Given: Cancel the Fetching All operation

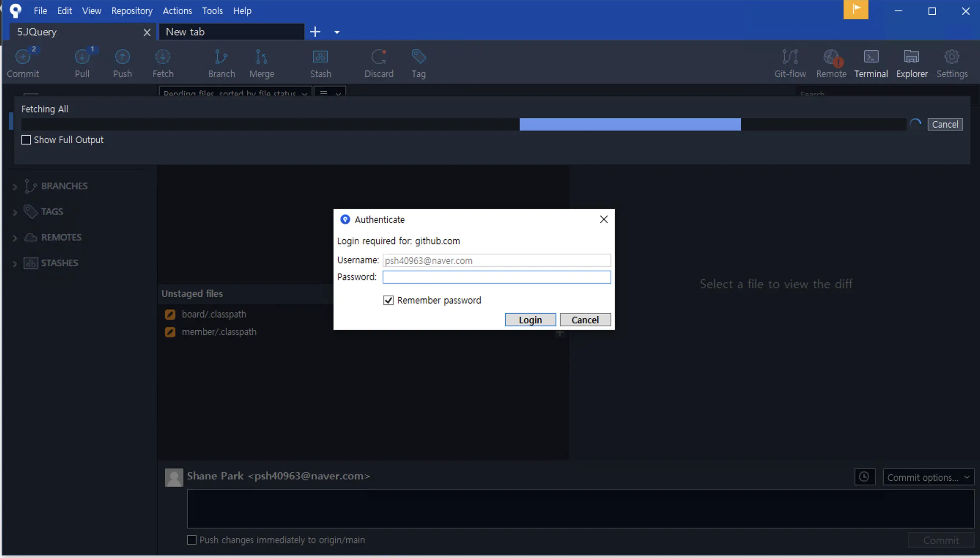Looking at the screenshot, I should point(944,125).
